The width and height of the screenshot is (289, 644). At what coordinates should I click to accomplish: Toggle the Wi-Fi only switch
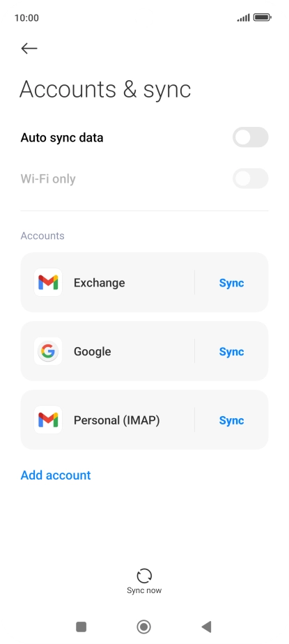pyautogui.click(x=251, y=178)
